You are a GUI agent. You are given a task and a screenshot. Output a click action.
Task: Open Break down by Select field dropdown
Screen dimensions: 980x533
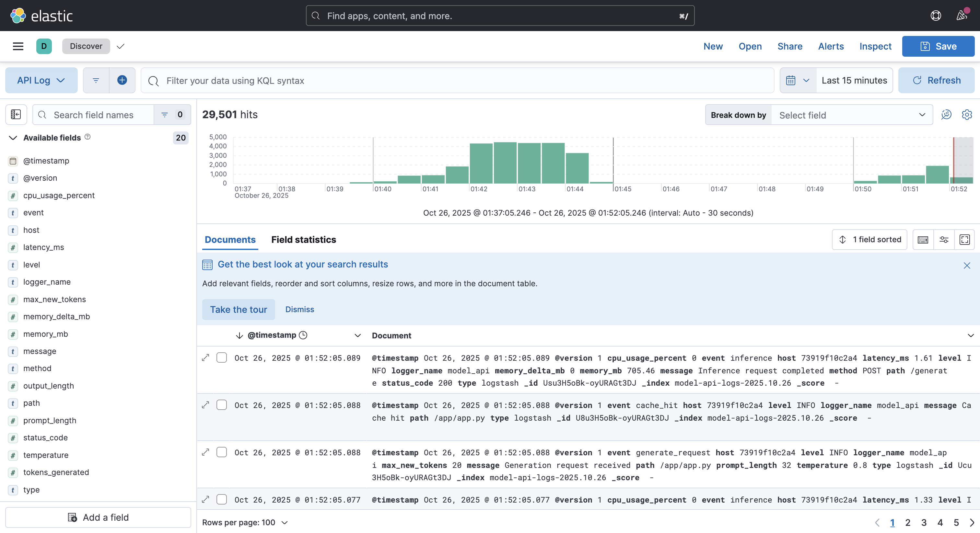click(851, 115)
